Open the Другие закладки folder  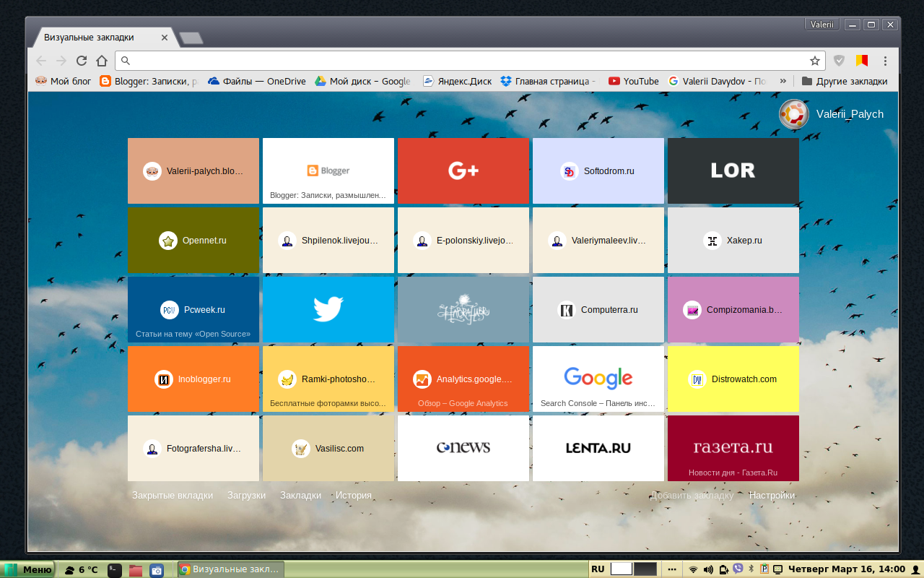(x=845, y=81)
